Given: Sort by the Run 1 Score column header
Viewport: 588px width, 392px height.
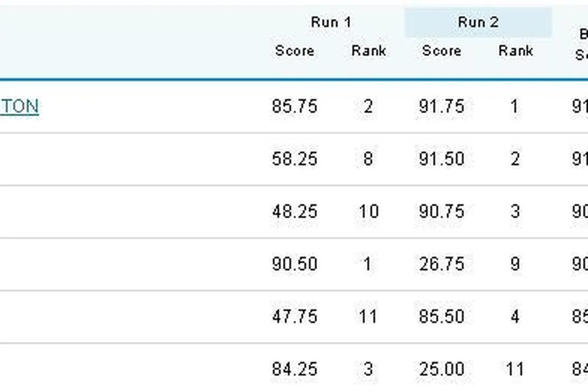Looking at the screenshot, I should click(x=295, y=51).
